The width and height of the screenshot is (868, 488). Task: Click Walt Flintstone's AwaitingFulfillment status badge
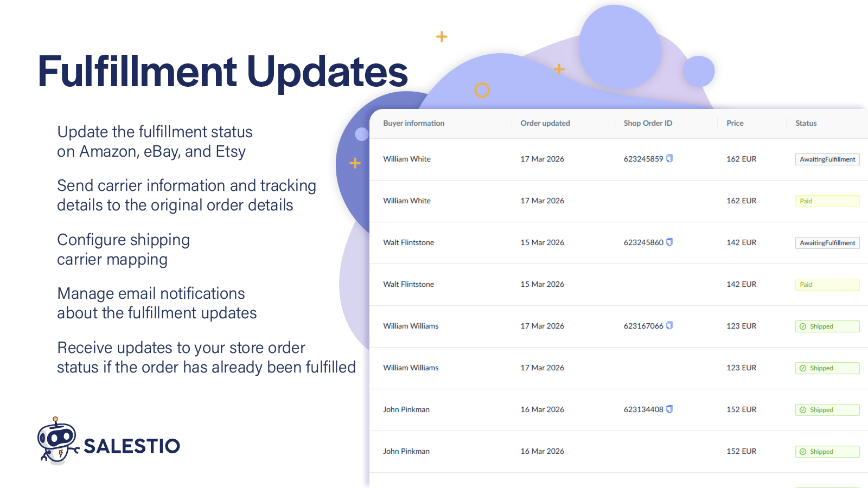827,243
